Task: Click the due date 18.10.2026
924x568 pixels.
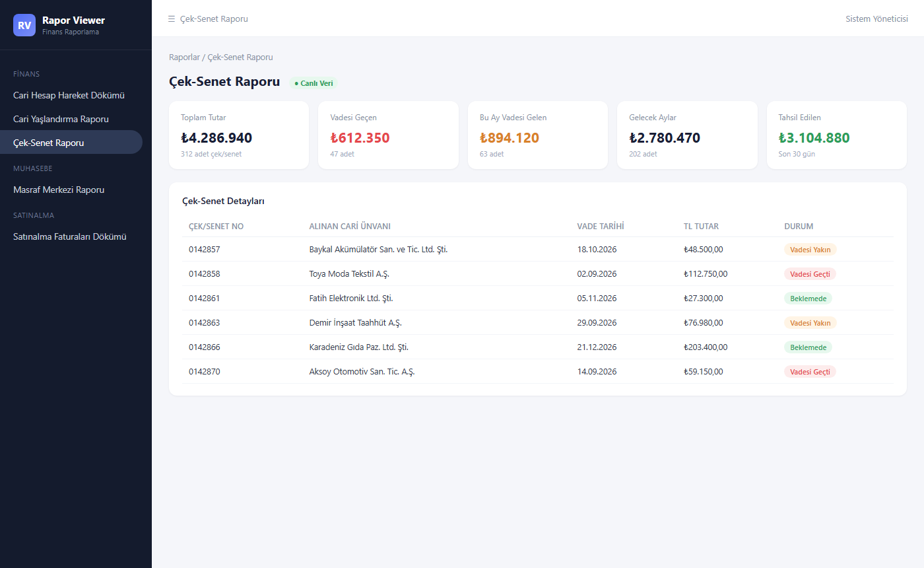Action: click(597, 250)
